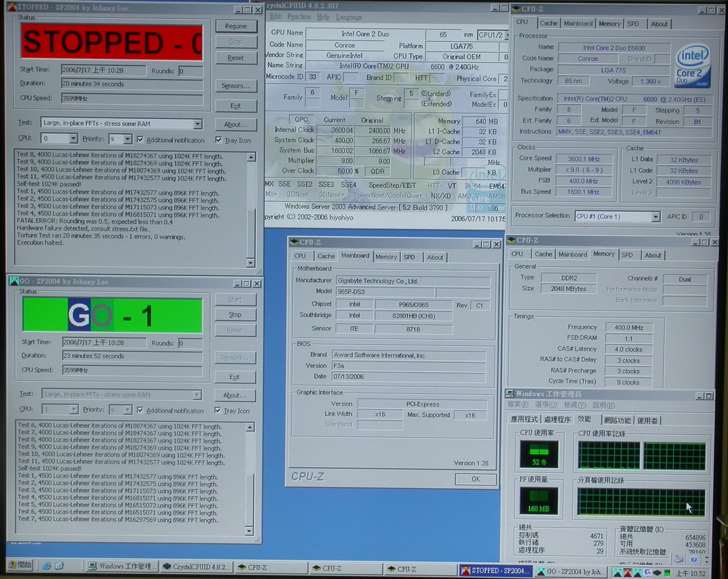Click the Internet Explorer quick launch icon
Screen dimensions: 728x579
tap(46, 566)
